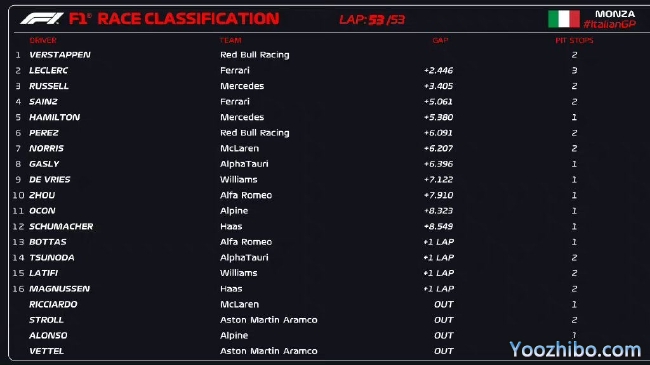Click the RACE CLASSIFICATION title
650x365 pixels.
(x=189, y=19)
